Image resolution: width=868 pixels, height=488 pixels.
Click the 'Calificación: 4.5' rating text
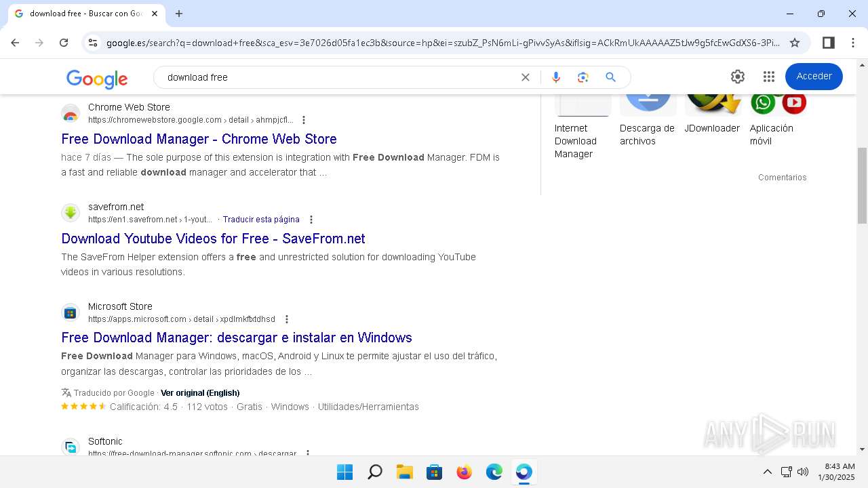144,407
